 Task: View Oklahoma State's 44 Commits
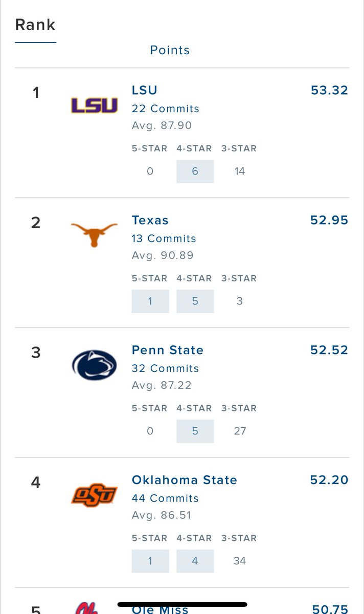[166, 498]
